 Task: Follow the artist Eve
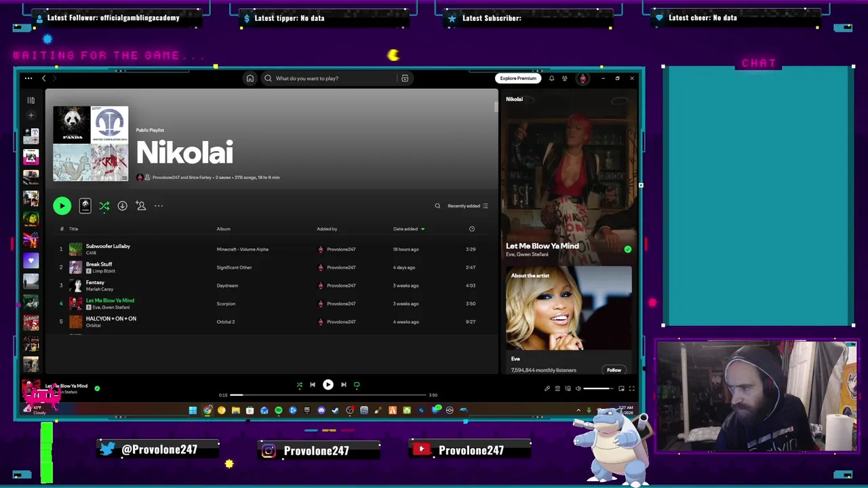pos(614,370)
